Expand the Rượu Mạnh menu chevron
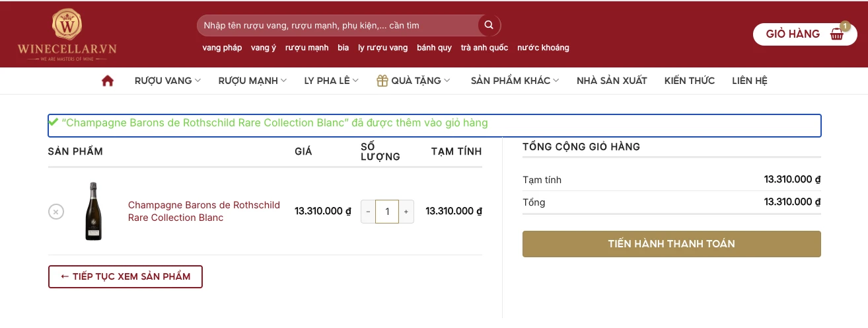 284,81
